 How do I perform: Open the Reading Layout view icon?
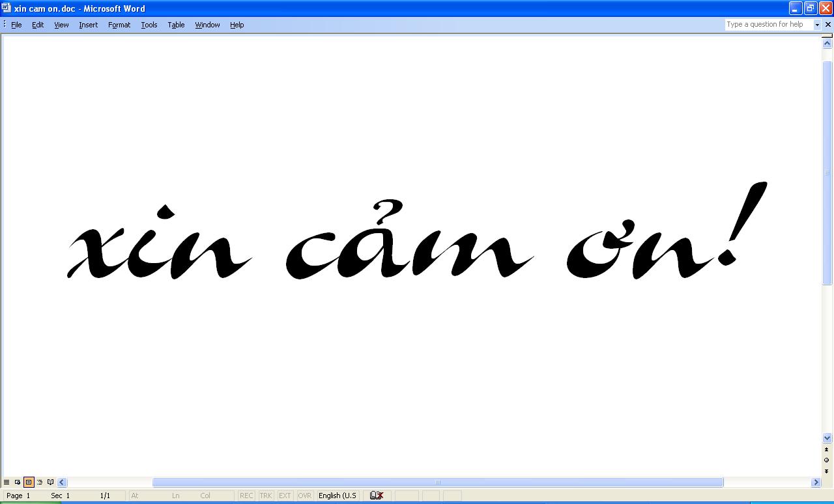pyautogui.click(x=51, y=482)
